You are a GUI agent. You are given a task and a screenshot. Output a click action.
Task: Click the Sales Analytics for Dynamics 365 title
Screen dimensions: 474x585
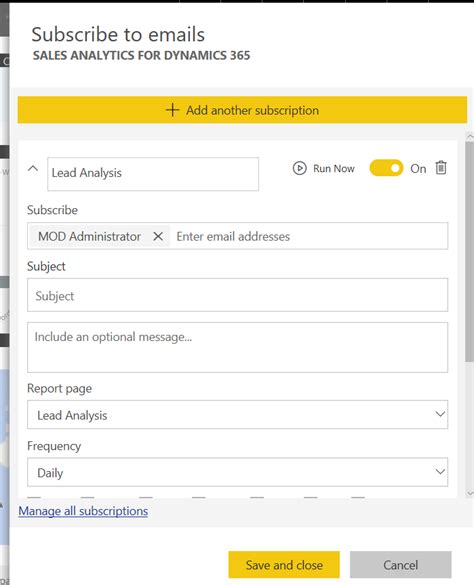[x=141, y=55]
